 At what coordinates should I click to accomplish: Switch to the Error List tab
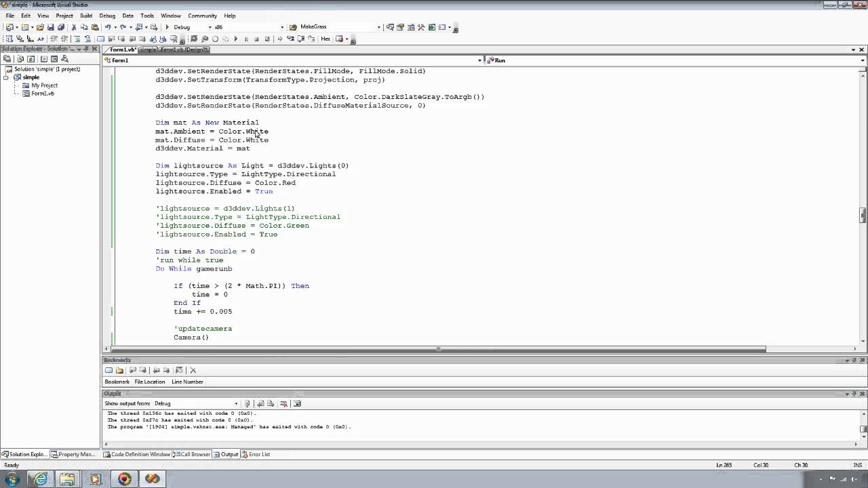pyautogui.click(x=255, y=454)
